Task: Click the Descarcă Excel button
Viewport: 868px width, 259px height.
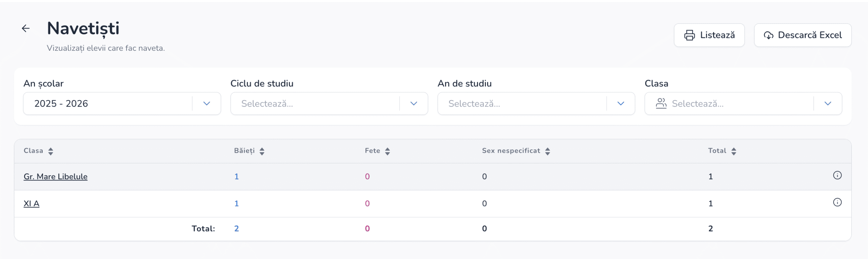Action: [803, 35]
